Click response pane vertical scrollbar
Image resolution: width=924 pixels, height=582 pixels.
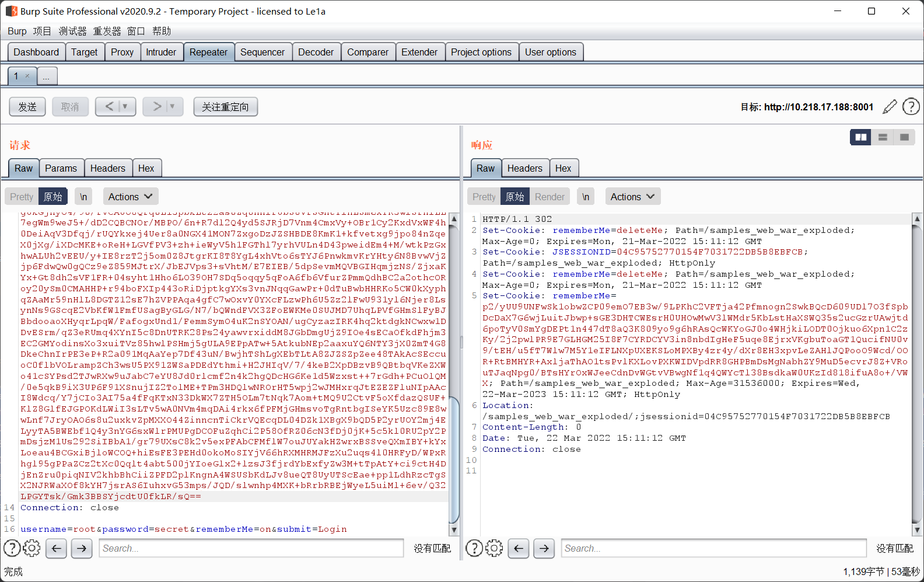[x=917, y=374]
